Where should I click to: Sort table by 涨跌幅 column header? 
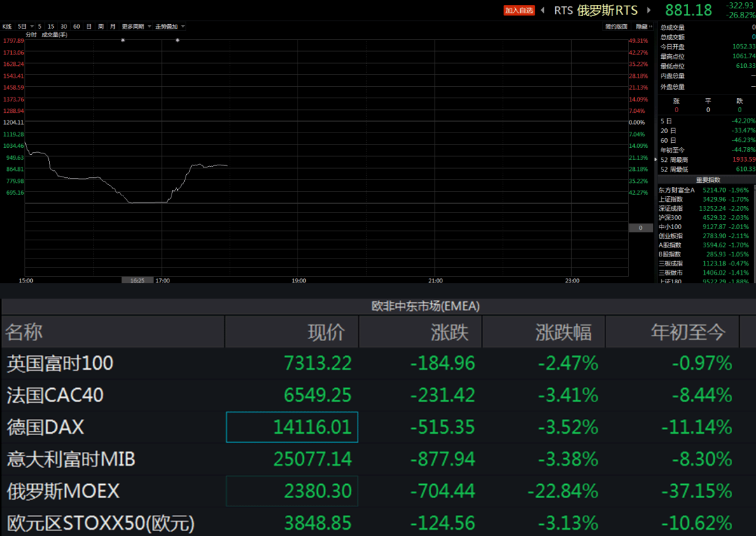point(563,332)
